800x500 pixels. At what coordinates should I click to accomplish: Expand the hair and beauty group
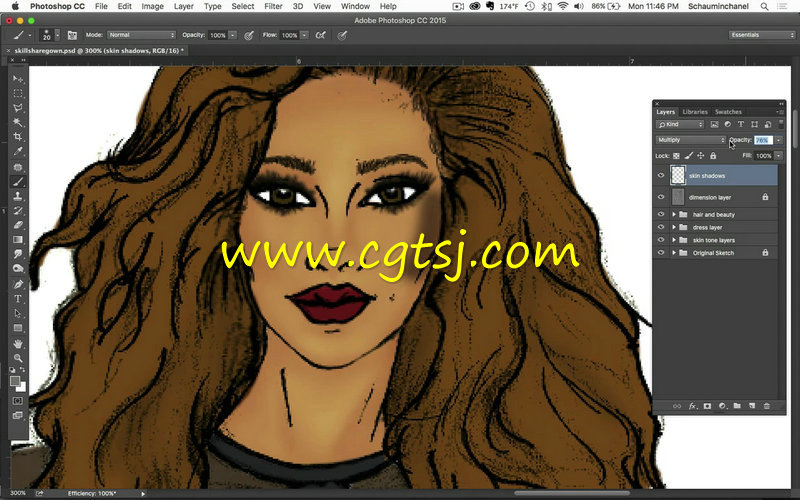coord(674,214)
